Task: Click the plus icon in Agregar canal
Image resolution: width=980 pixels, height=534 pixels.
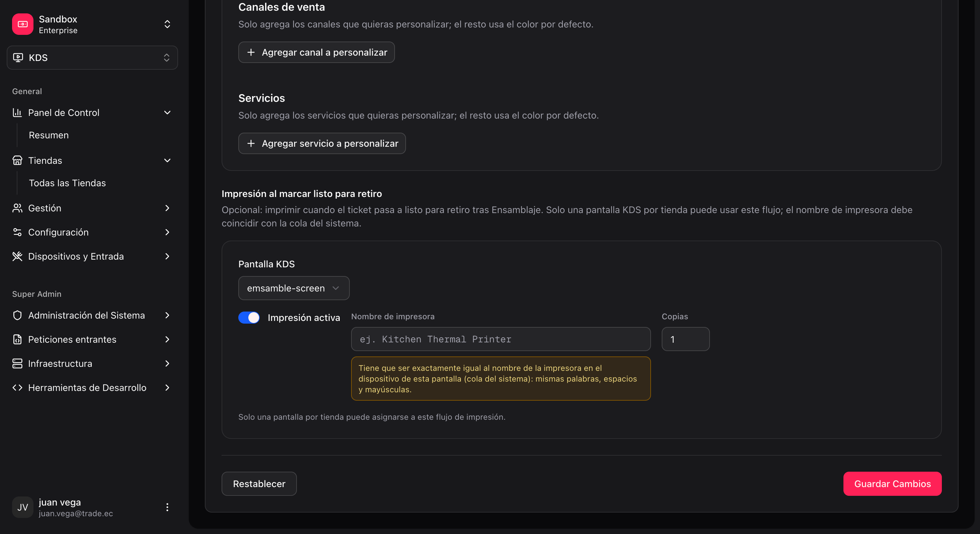Action: pos(251,52)
